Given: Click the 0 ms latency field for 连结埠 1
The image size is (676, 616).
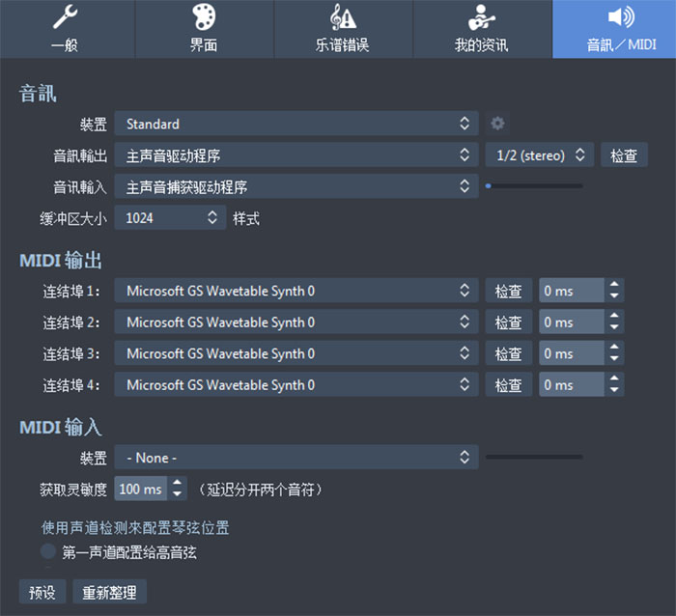Looking at the screenshot, I should (572, 291).
